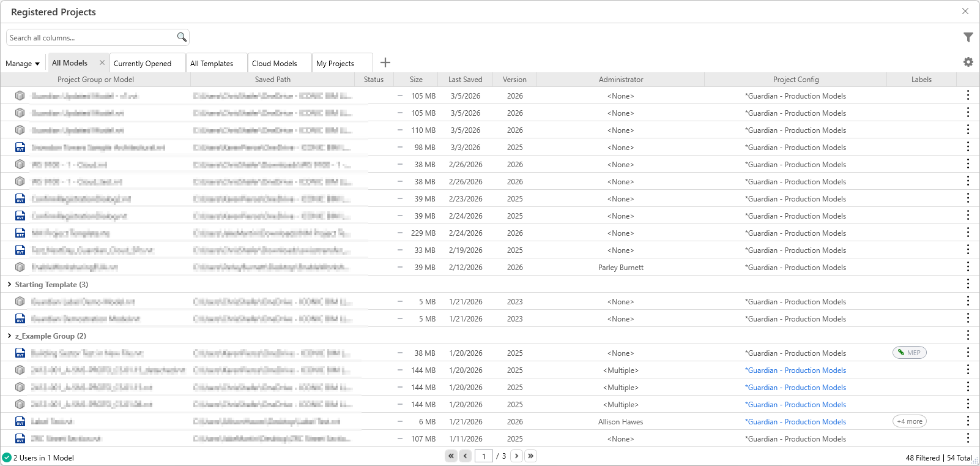
Task: Click the 2 Users in 1 Model status text
Action: pos(43,457)
